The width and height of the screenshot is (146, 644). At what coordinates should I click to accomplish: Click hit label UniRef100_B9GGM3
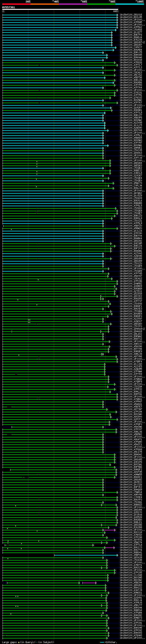pyautogui.click(x=131, y=299)
